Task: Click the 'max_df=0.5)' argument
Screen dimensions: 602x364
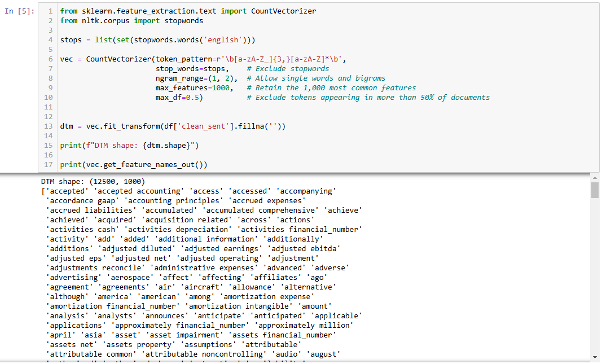Action: tap(179, 98)
